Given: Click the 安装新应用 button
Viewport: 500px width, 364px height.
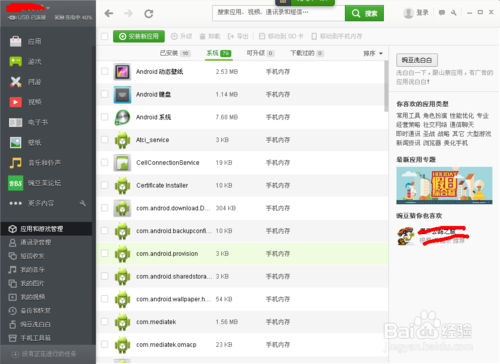Looking at the screenshot, I should pyautogui.click(x=139, y=36).
